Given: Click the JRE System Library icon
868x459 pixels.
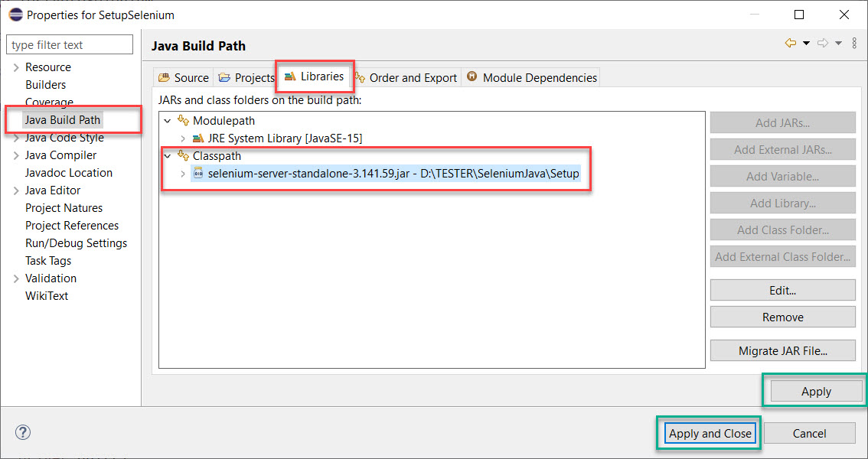Looking at the screenshot, I should click(x=198, y=138).
